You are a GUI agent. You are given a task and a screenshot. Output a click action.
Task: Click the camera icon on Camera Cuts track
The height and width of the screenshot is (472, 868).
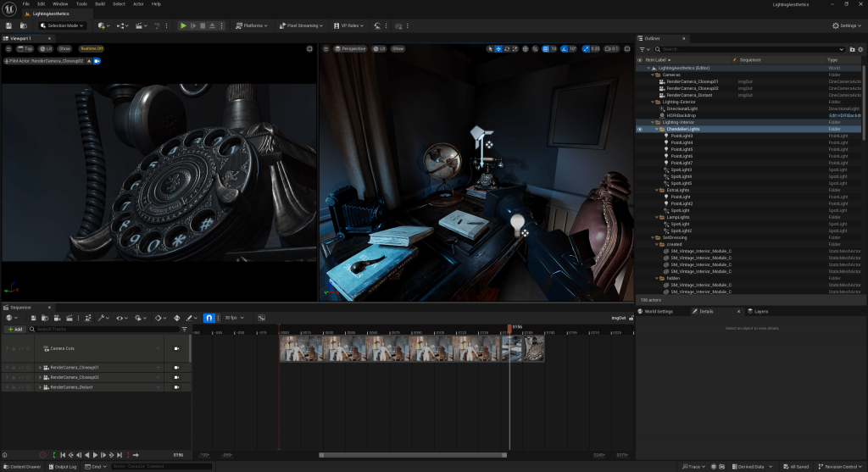coord(176,348)
